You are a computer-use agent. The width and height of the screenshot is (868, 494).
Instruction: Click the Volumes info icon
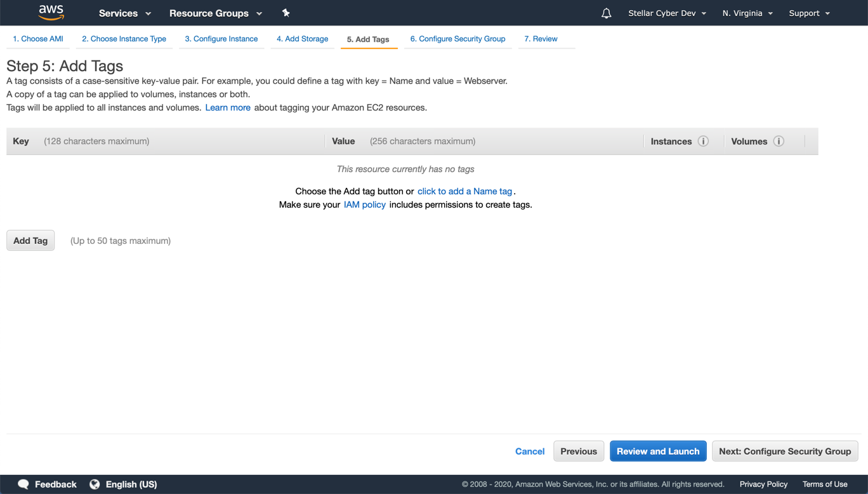pos(779,141)
